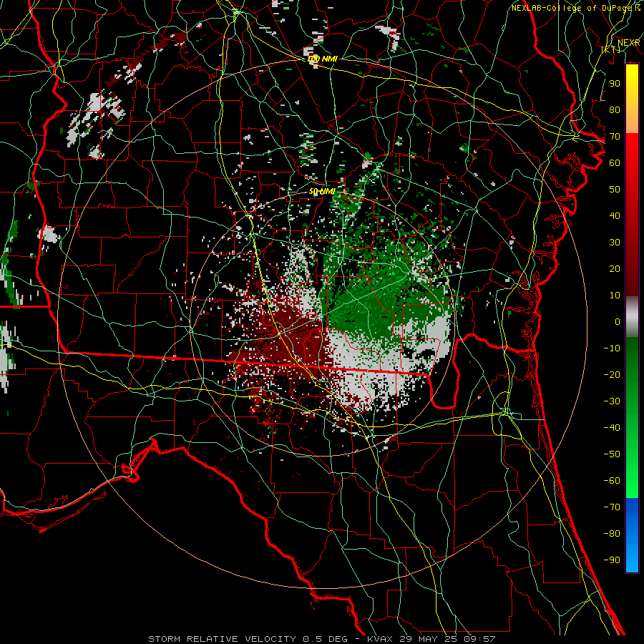This screenshot has width=644, height=644.
Task: Click the -20 legend value
Action: (612, 374)
